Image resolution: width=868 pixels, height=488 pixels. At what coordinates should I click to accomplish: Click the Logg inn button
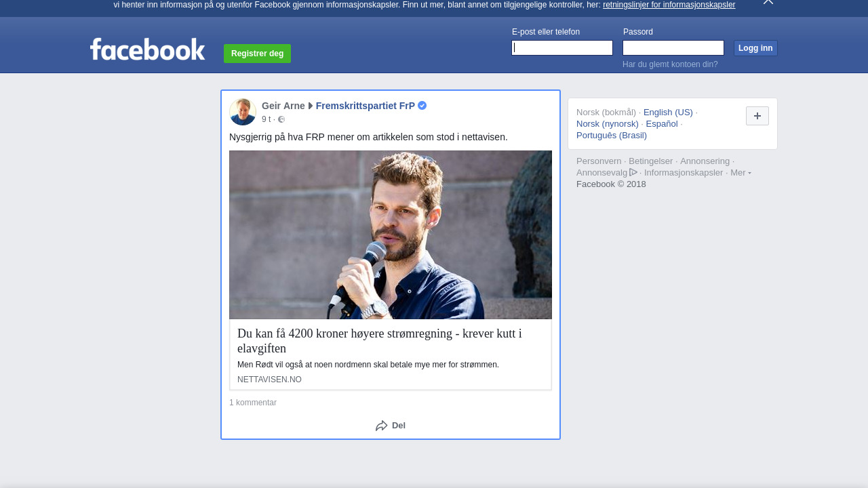(x=755, y=48)
